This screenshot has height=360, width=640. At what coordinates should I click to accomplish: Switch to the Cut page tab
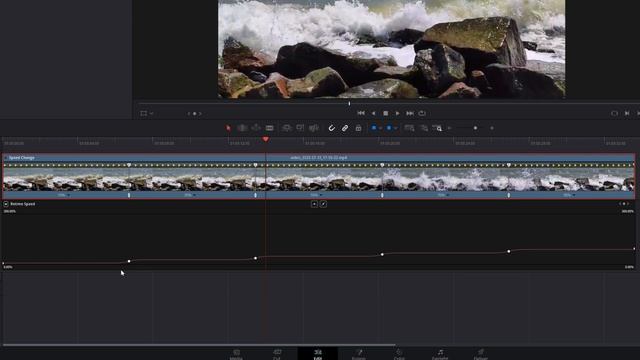(277, 354)
